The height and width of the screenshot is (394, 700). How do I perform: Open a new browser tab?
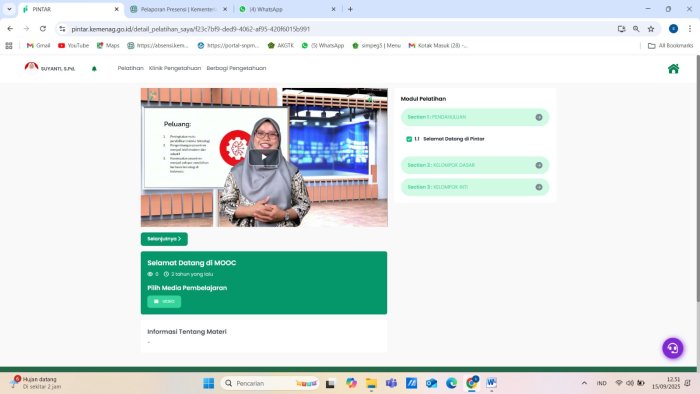point(350,9)
